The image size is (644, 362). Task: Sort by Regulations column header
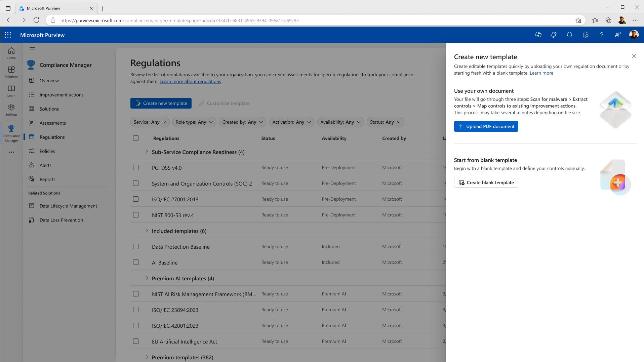click(x=166, y=138)
